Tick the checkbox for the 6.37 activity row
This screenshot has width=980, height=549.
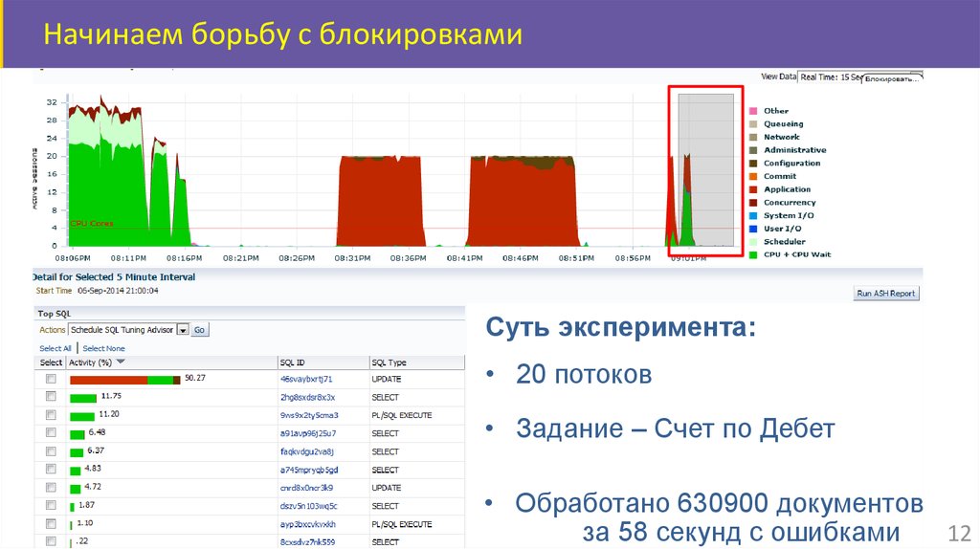tap(51, 450)
